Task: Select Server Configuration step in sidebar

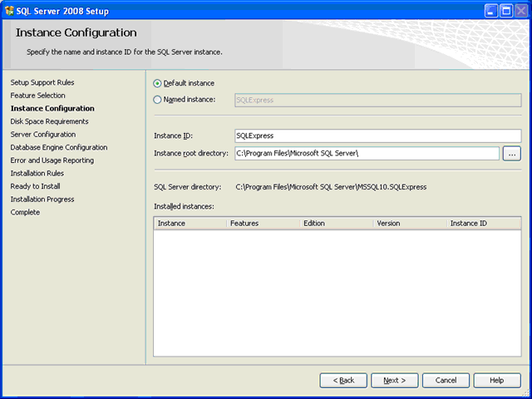Action: pyautogui.click(x=42, y=135)
